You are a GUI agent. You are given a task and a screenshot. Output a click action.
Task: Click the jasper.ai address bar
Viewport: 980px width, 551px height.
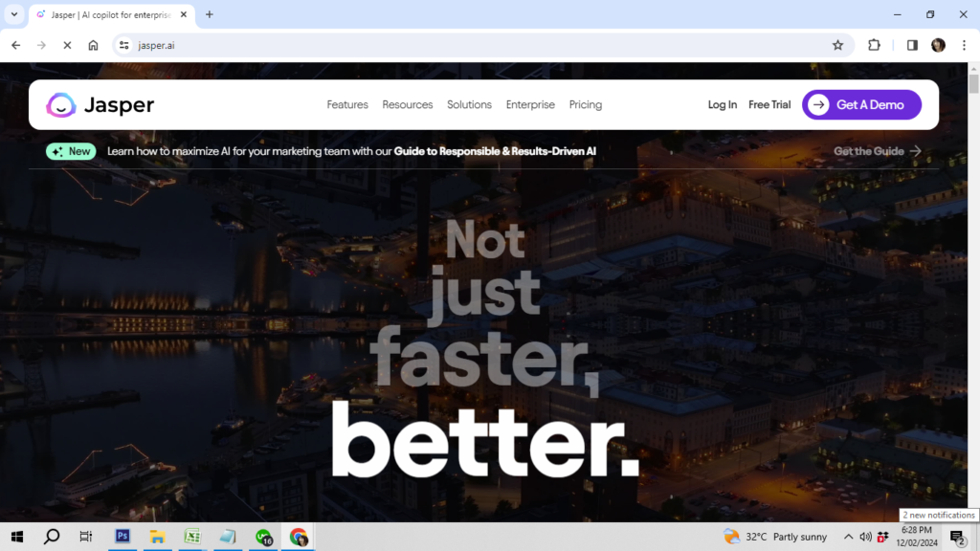(479, 45)
